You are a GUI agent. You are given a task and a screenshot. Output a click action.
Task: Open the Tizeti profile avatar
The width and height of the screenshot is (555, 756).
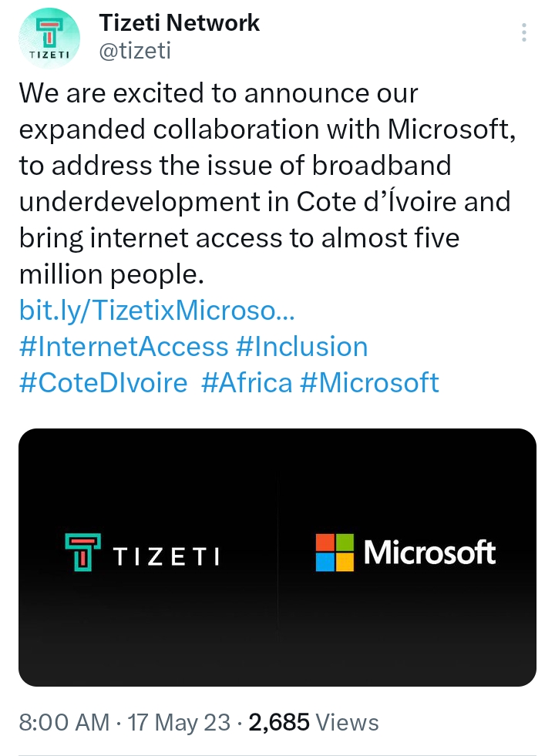(49, 37)
